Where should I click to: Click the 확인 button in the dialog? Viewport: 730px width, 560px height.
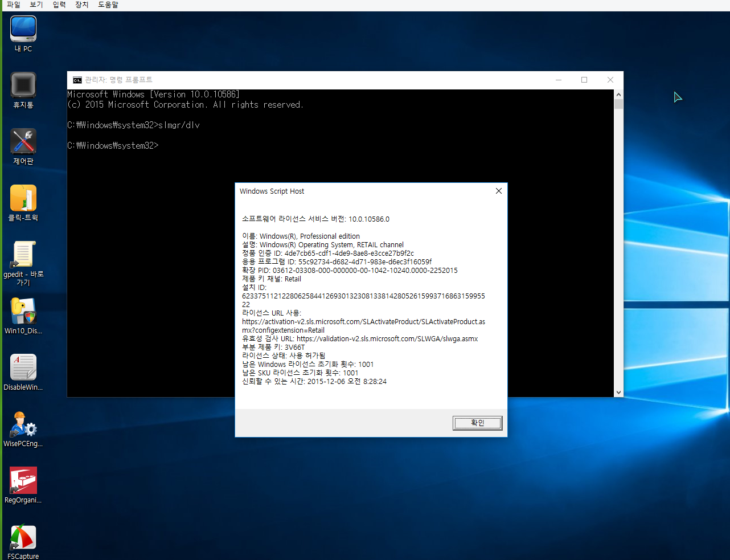[x=477, y=423]
